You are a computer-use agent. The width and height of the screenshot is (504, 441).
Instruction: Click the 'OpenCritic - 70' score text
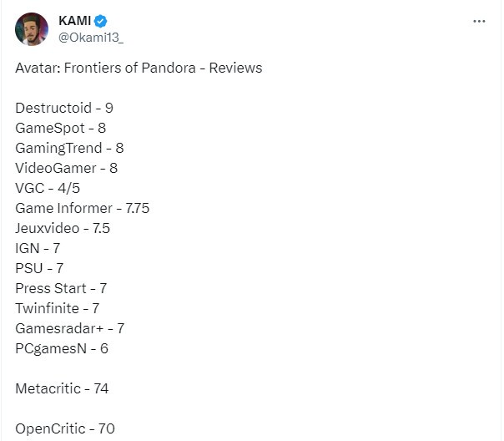pyautogui.click(x=65, y=428)
